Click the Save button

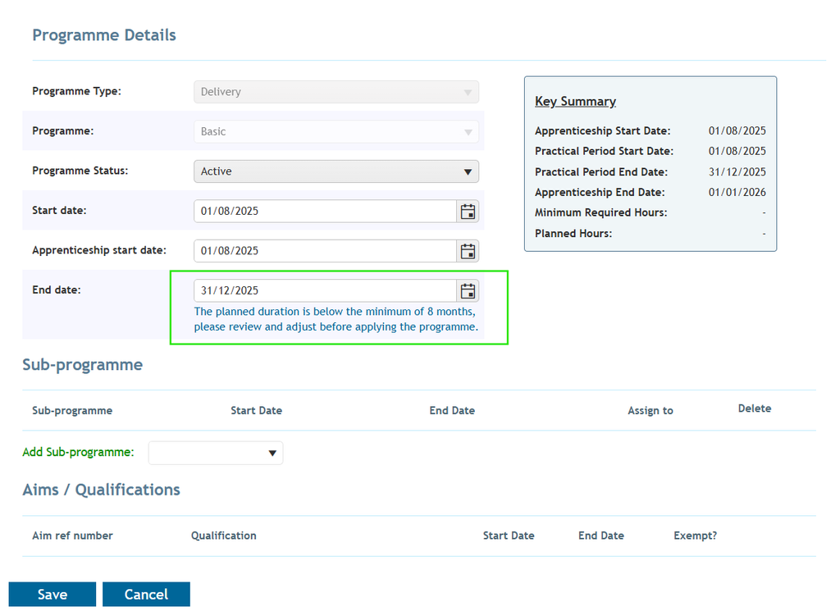[x=52, y=594]
